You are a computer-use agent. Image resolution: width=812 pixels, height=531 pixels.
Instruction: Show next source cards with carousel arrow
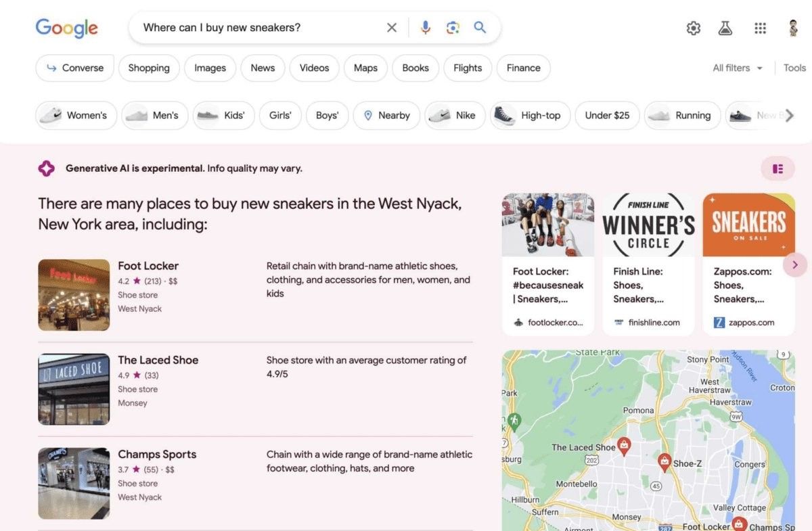click(795, 264)
